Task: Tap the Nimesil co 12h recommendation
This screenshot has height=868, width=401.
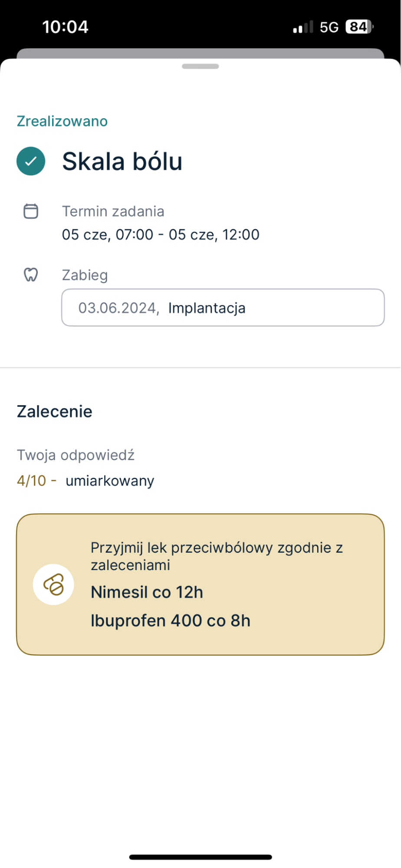Action: pos(147,592)
